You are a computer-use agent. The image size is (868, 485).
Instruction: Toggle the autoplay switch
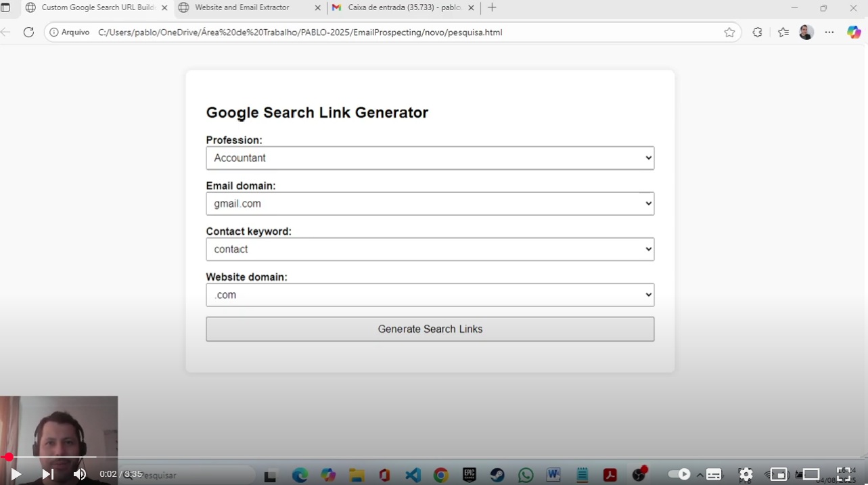pos(679,474)
